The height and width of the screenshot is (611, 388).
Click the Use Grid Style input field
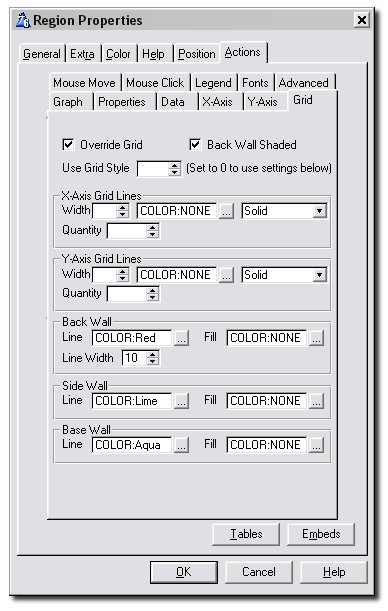click(153, 169)
